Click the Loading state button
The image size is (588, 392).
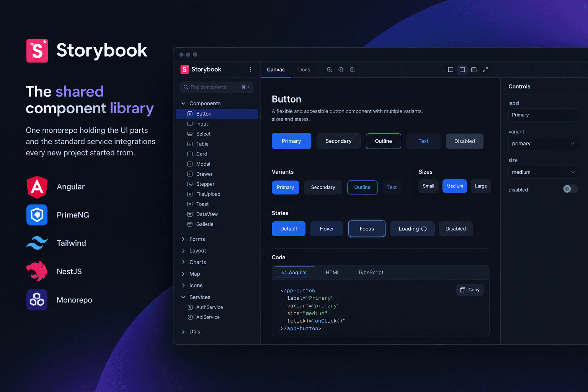[412, 229]
